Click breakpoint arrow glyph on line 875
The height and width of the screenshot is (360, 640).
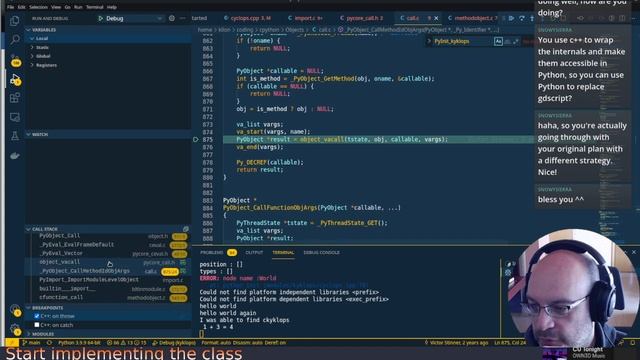click(x=196, y=140)
